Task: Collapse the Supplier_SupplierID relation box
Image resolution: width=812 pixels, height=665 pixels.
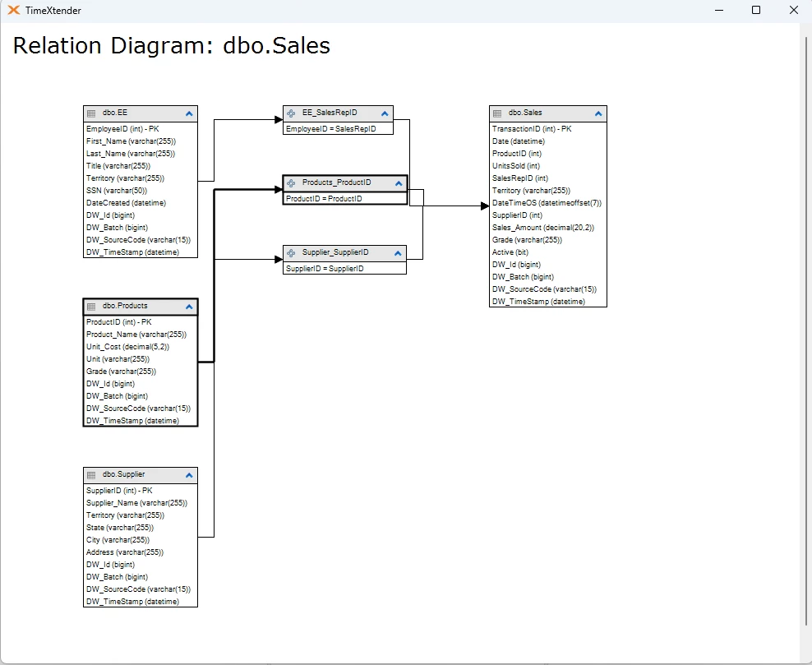Action: point(398,253)
